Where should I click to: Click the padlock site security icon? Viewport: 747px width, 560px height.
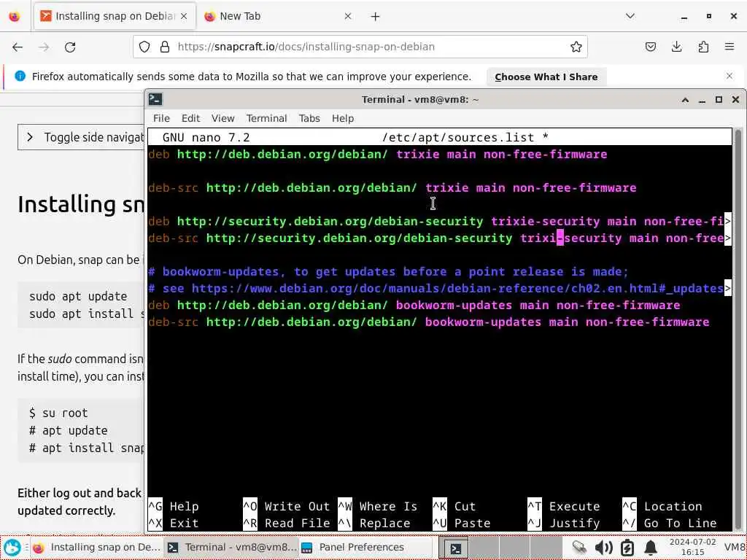[165, 47]
